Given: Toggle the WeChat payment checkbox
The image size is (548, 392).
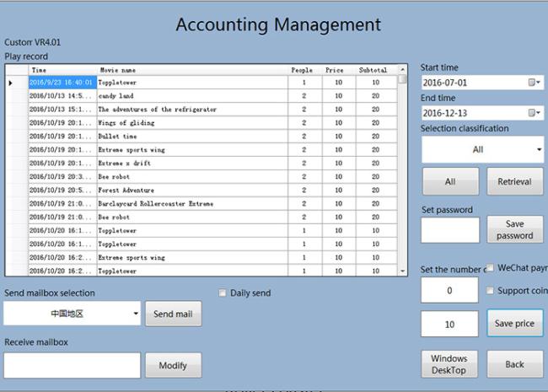Looking at the screenshot, I should pyautogui.click(x=491, y=268).
